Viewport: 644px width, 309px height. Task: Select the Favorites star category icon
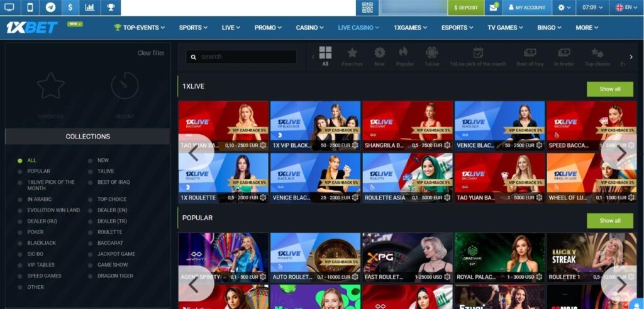pos(352,56)
